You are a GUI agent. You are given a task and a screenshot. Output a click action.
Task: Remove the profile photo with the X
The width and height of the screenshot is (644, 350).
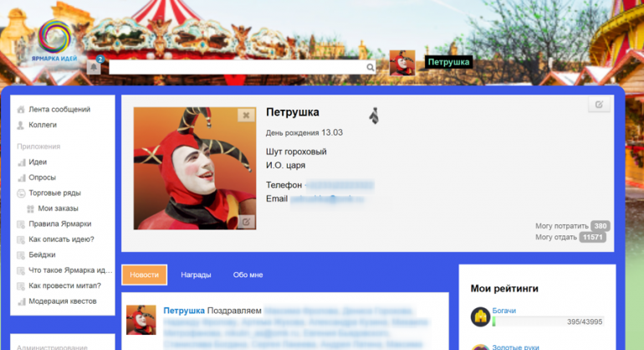tap(245, 116)
